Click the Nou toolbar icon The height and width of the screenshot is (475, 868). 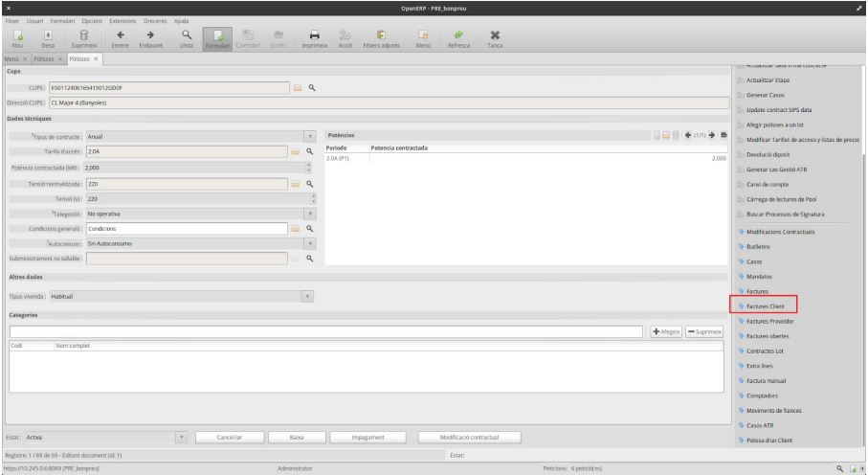(14, 39)
